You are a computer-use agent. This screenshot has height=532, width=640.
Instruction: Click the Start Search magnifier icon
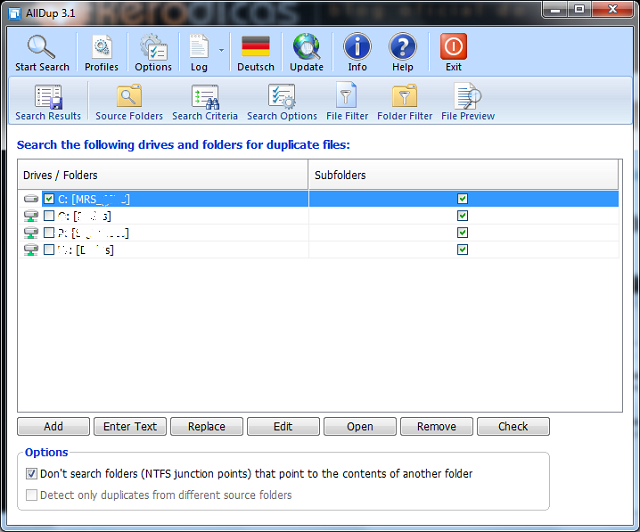point(41,47)
